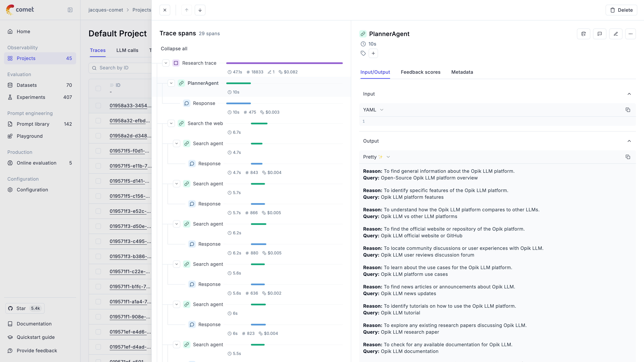Open Projects breadcrumb link
Viewport: 644px width, 362px height.
point(142,10)
